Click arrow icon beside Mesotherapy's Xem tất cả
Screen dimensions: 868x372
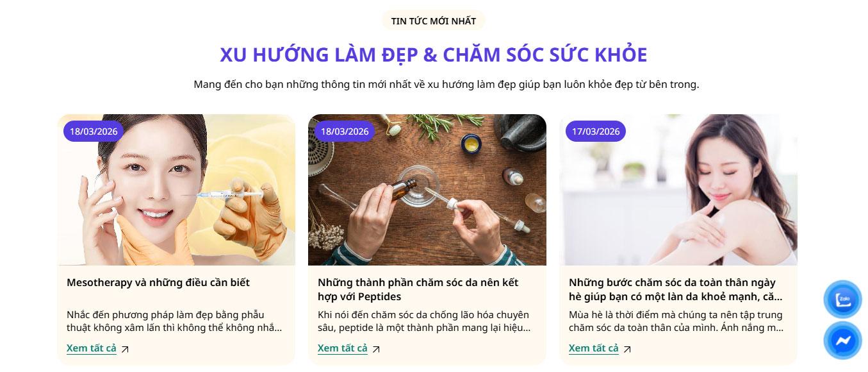[125, 350]
